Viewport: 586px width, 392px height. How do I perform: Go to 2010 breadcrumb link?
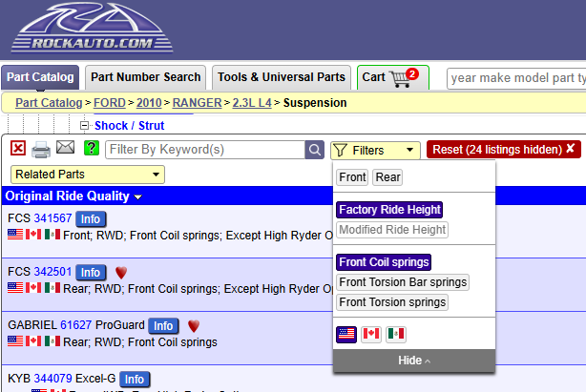click(x=149, y=103)
